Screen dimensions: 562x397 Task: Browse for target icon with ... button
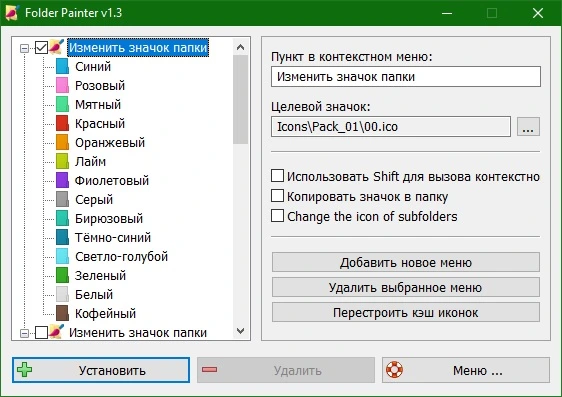528,126
